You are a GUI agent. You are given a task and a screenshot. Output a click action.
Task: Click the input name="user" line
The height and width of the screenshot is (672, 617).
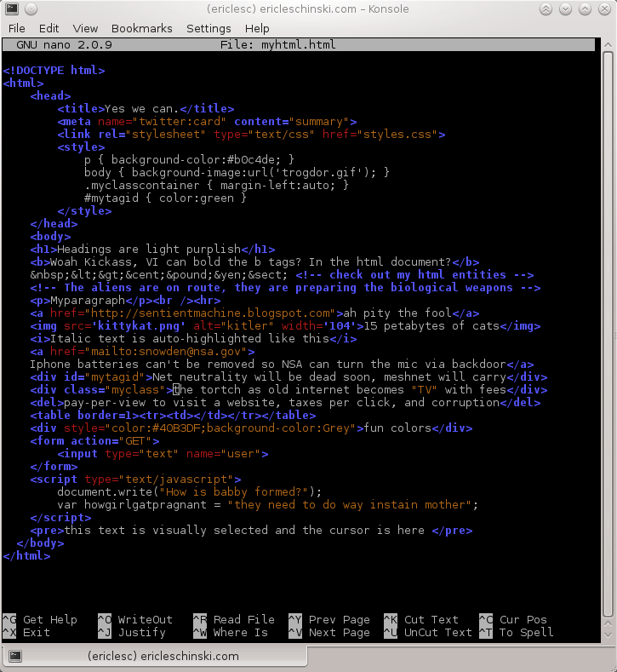coord(163,454)
